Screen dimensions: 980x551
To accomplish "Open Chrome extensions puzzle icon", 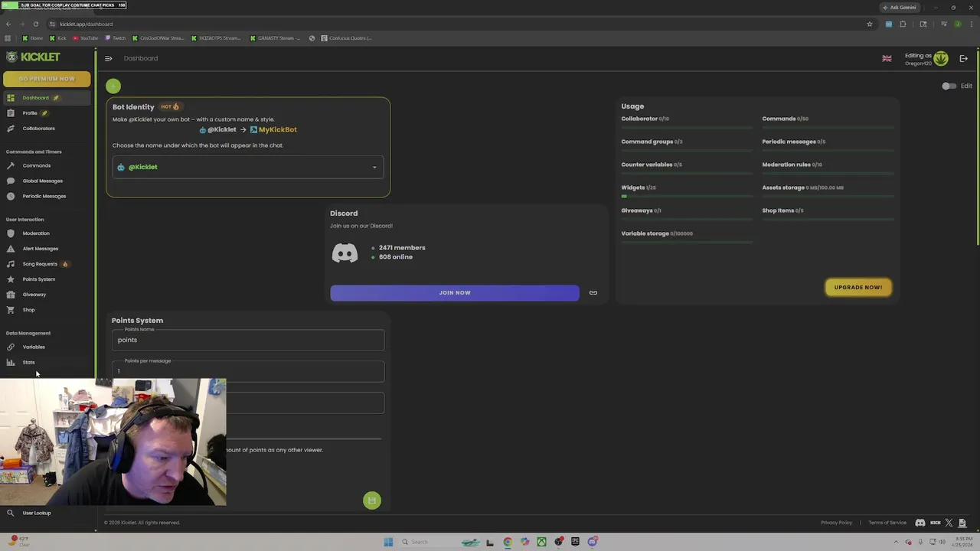I will pos(903,24).
